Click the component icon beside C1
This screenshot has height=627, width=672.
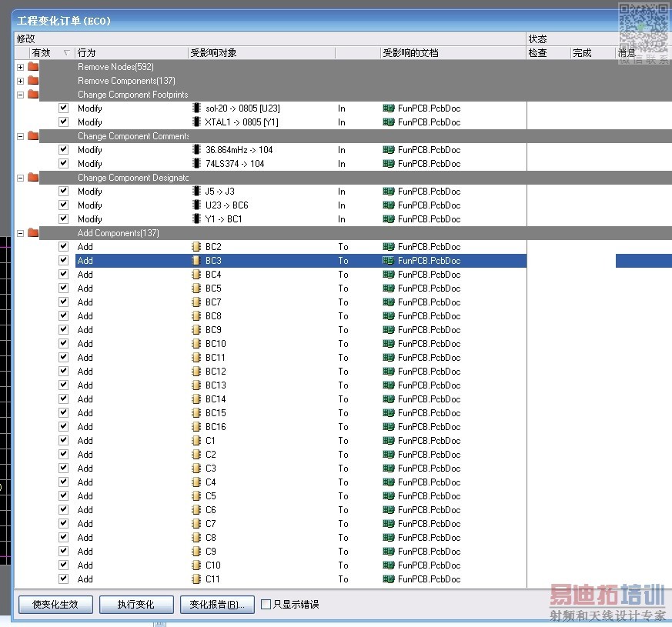coord(196,440)
